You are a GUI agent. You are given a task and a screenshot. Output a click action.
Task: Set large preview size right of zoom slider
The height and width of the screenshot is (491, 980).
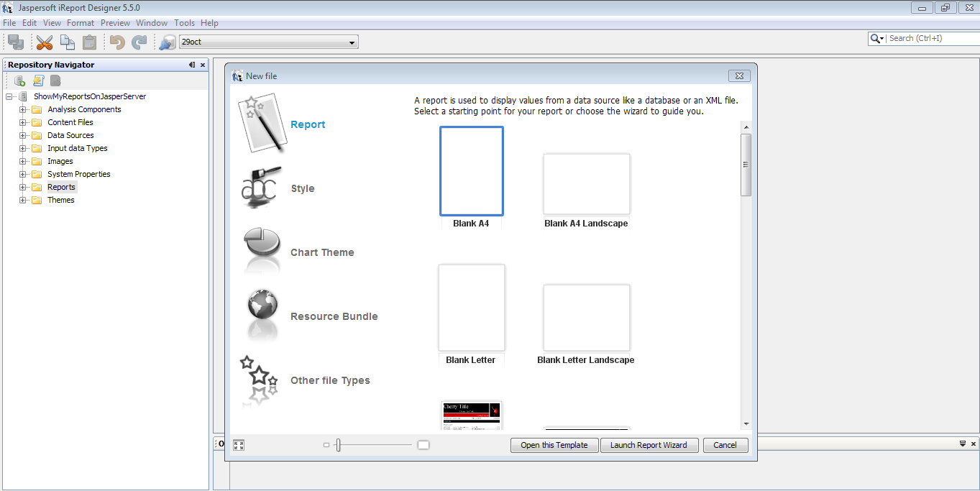[423, 444]
